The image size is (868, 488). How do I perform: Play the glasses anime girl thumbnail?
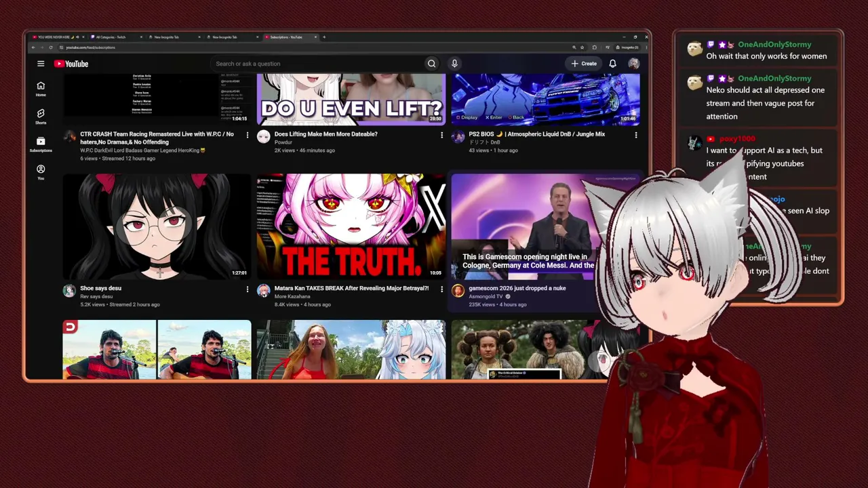pyautogui.click(x=157, y=226)
